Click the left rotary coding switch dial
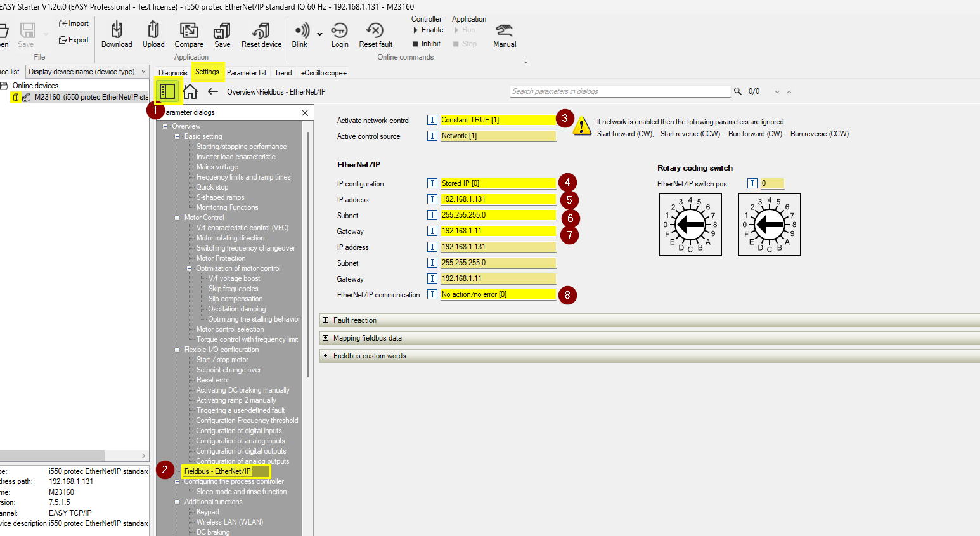 (x=690, y=225)
